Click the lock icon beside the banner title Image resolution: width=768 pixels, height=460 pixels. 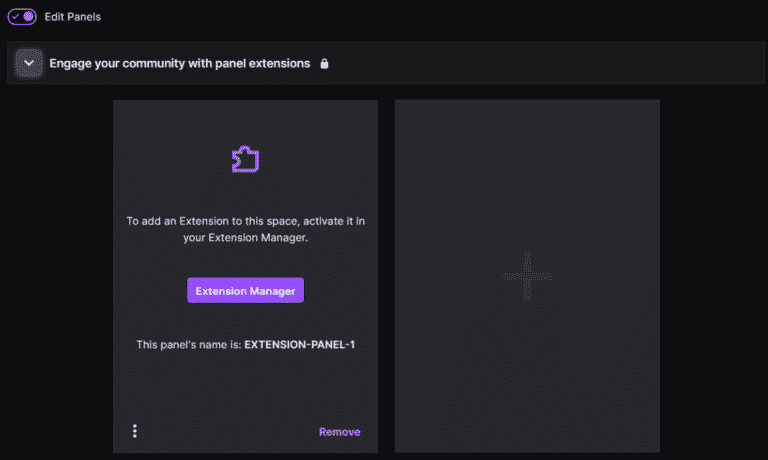324,64
